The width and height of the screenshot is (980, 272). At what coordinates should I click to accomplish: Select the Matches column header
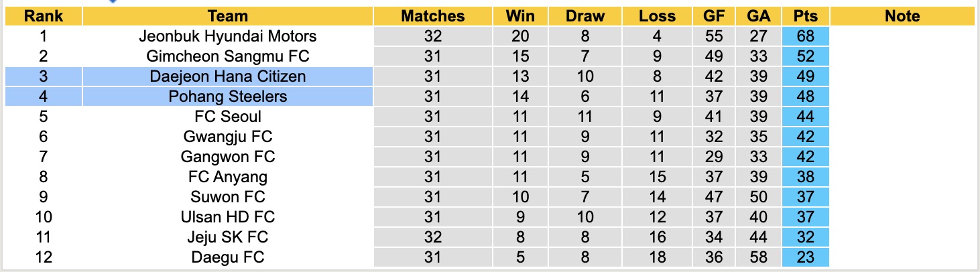pyautogui.click(x=433, y=16)
